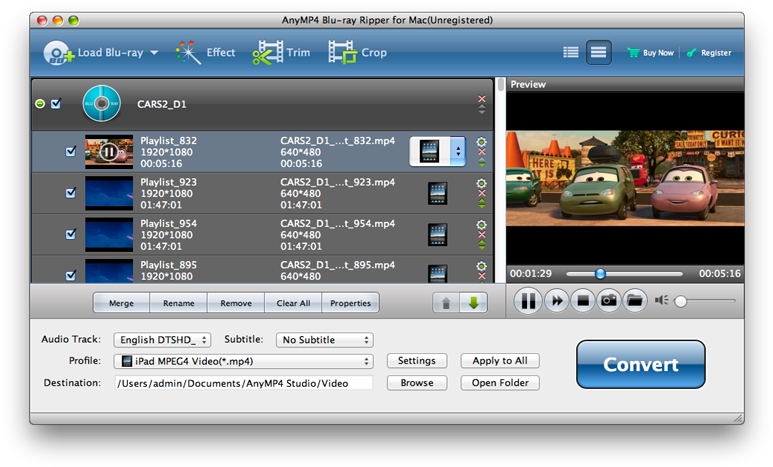Click the preview seek bar handle

coord(600,274)
